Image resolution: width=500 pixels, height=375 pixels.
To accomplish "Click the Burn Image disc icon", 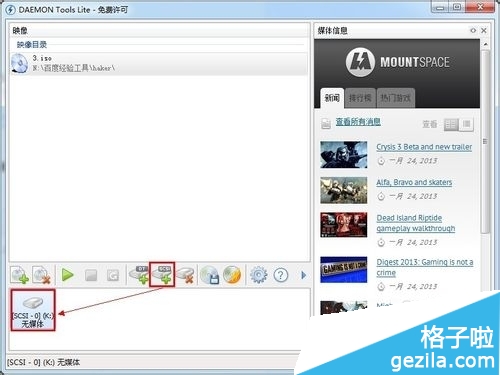I will pos(232,275).
